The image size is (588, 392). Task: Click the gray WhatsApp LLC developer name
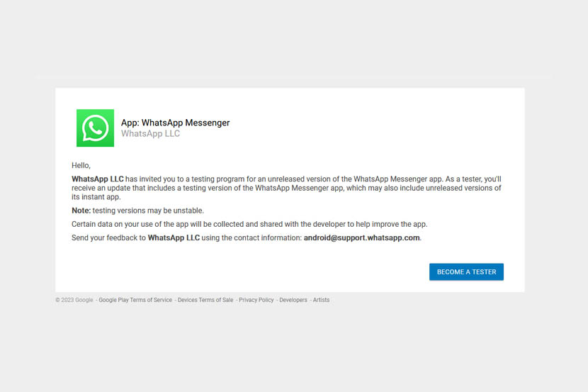[x=150, y=133]
